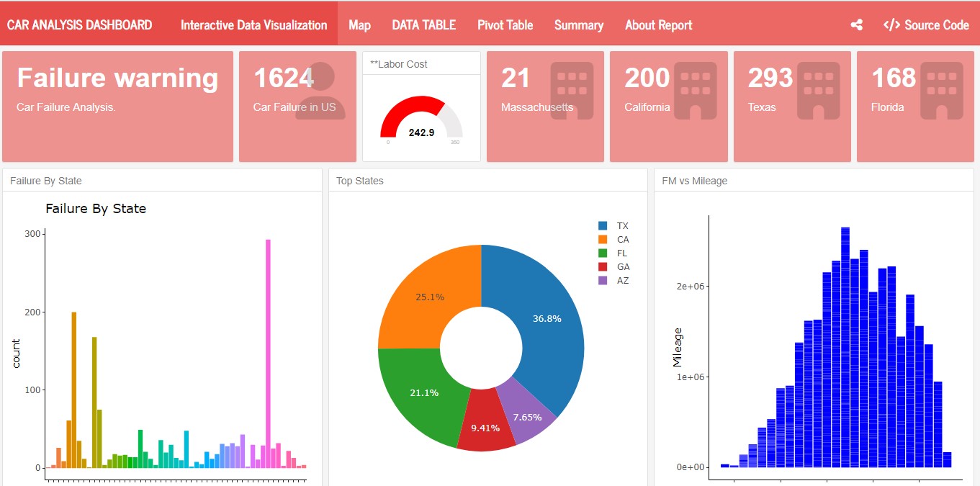
Task: Click the tallest pink bar in Failure By State
Action: tap(268, 346)
